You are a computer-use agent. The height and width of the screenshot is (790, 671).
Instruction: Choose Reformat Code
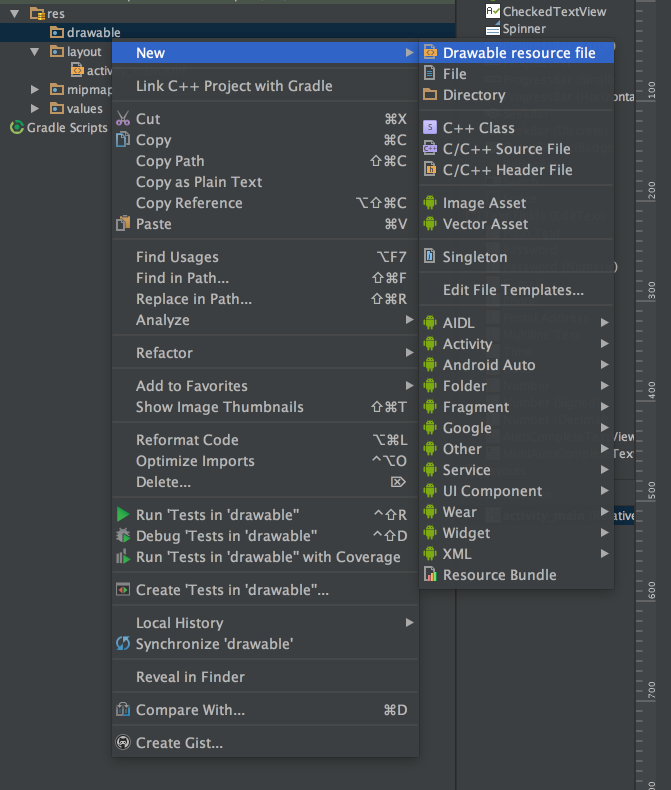265,440
